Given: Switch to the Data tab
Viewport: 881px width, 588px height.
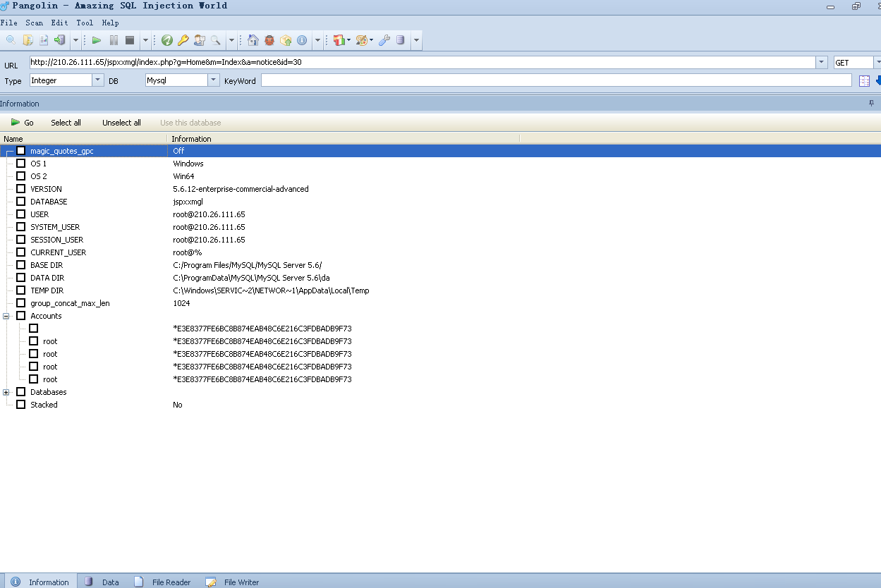Looking at the screenshot, I should 102,582.
